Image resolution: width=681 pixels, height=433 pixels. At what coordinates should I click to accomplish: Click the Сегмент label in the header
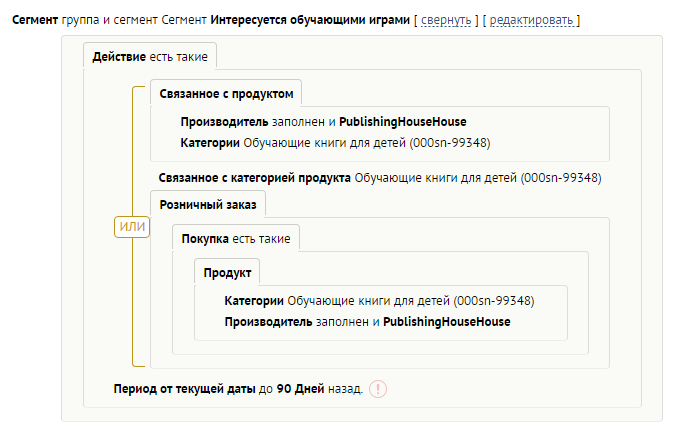click(35, 20)
